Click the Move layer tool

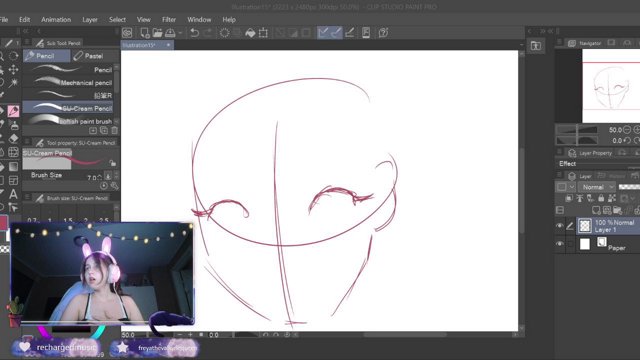[13, 69]
